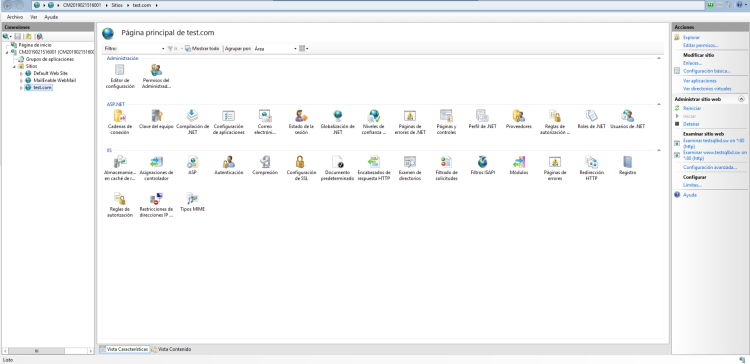Viewport: 750px width, 364px height.
Task: Open Correo electrónico SMTP icon
Action: pos(265,122)
